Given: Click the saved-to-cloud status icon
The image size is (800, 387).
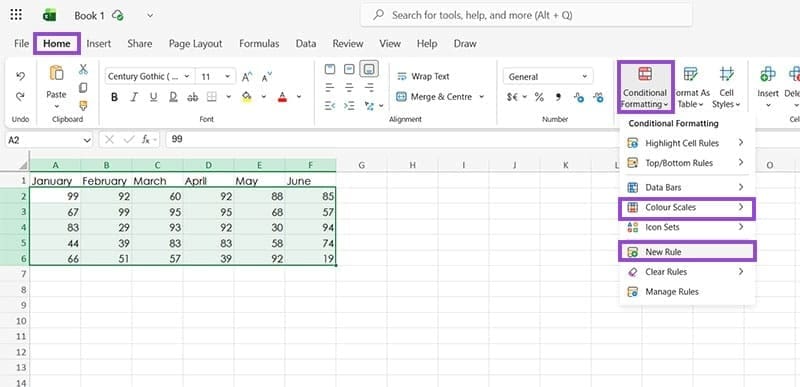Looking at the screenshot, I should [118, 15].
